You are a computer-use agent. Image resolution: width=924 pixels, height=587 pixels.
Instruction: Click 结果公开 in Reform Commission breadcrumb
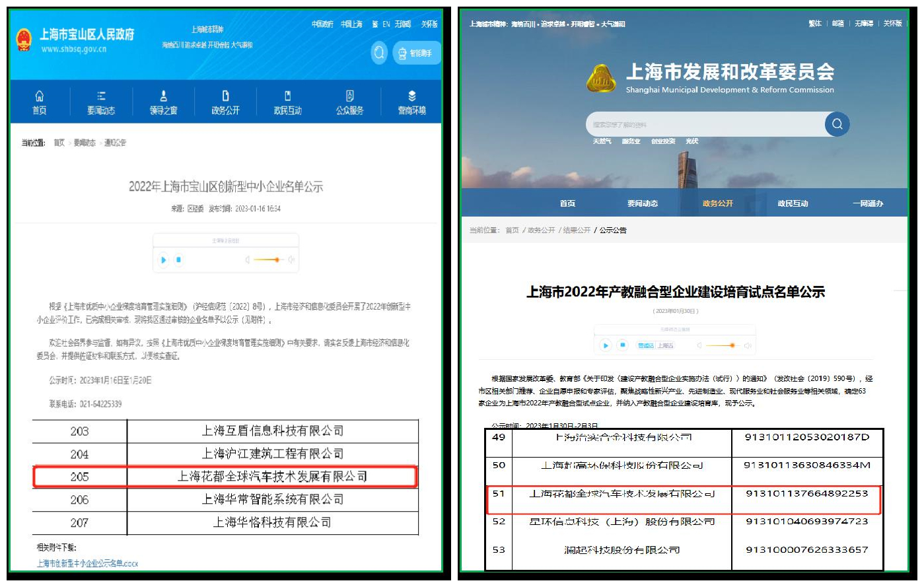[x=577, y=230]
